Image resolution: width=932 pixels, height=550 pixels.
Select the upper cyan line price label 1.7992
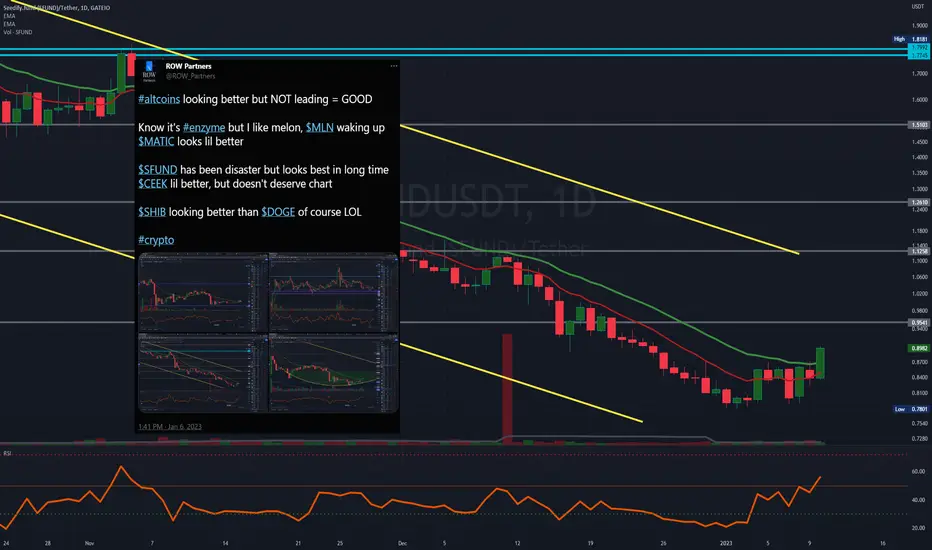[x=919, y=48]
